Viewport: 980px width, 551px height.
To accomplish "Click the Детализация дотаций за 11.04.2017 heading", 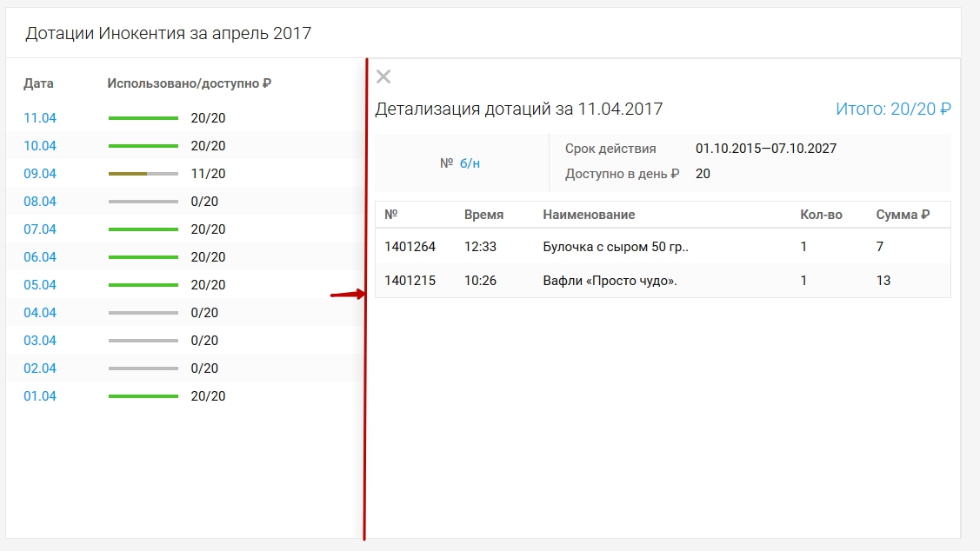I will (x=519, y=109).
